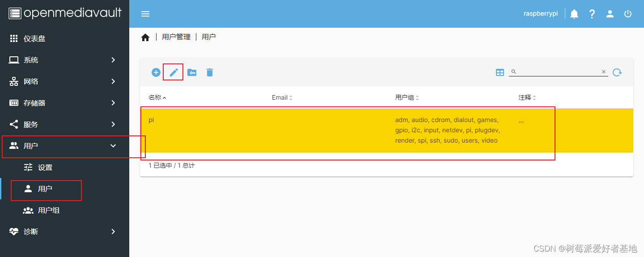644x257 pixels.
Task: Open shared folder permissions icon
Action: [192, 72]
